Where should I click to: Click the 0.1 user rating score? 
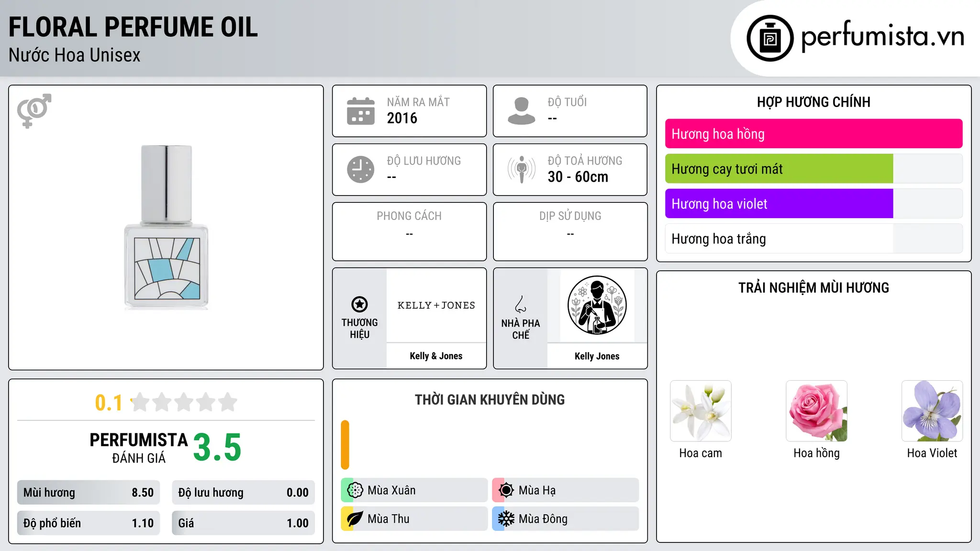coord(109,403)
